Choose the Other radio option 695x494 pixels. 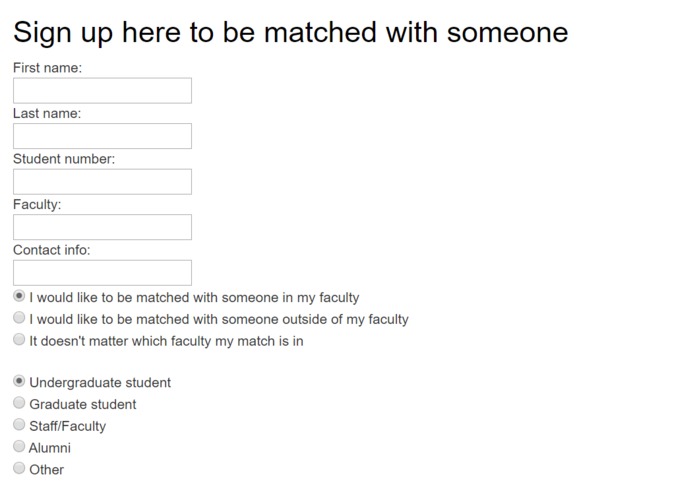click(x=19, y=468)
